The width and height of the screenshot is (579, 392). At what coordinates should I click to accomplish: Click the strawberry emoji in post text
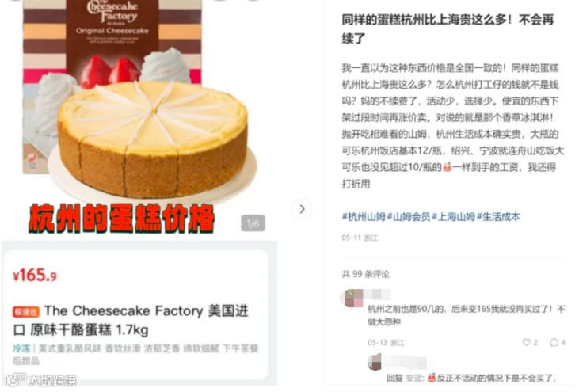pyautogui.click(x=447, y=167)
